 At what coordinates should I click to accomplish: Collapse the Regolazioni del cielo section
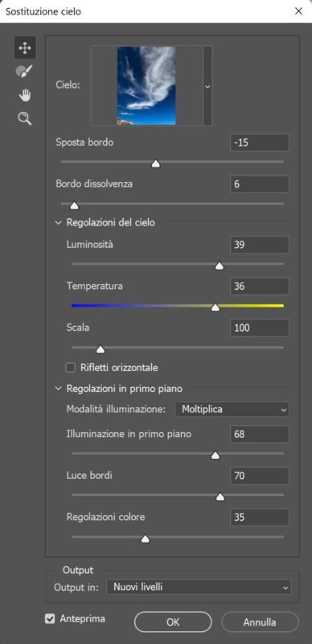pyautogui.click(x=57, y=223)
